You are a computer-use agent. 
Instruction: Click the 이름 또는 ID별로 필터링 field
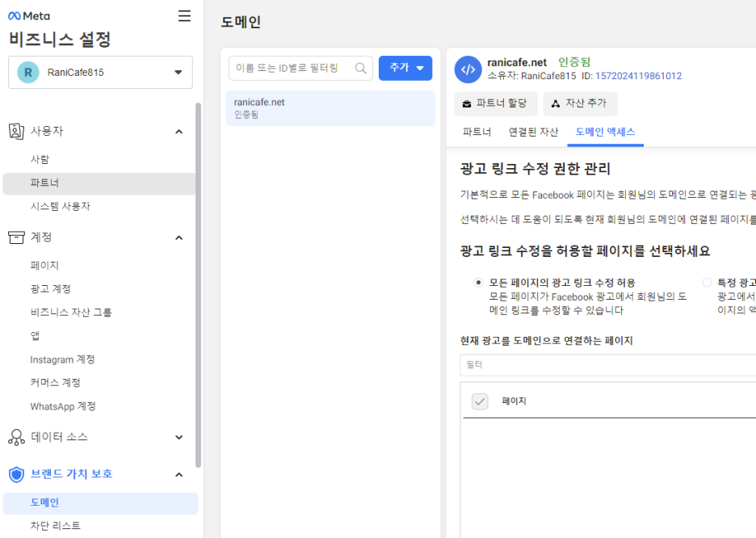[x=300, y=68]
